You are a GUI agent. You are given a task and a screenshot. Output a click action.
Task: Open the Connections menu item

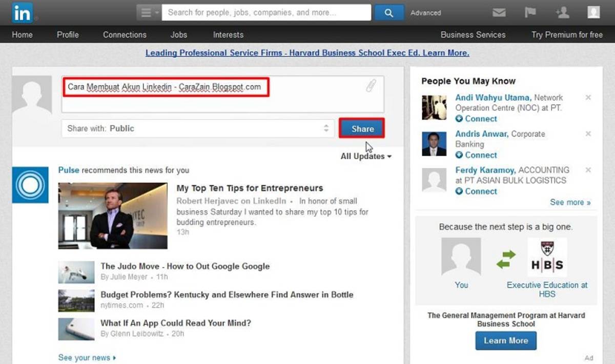(x=125, y=35)
